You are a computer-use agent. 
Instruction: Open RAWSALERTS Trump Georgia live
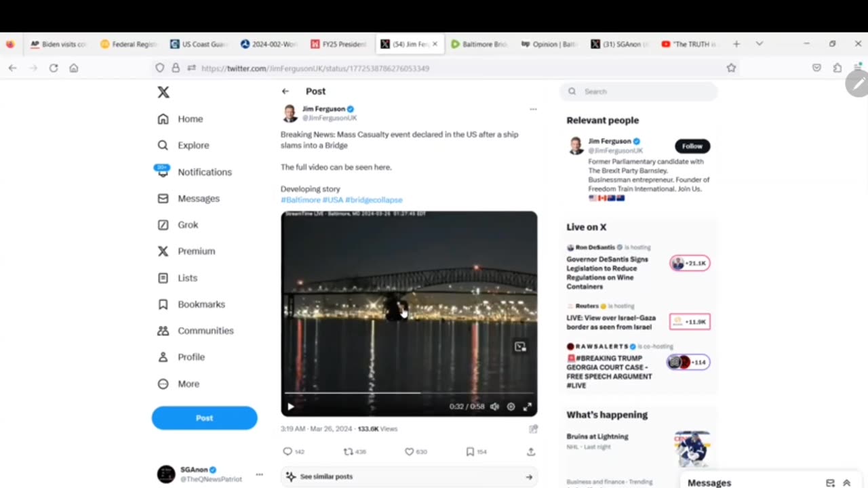tap(638, 366)
